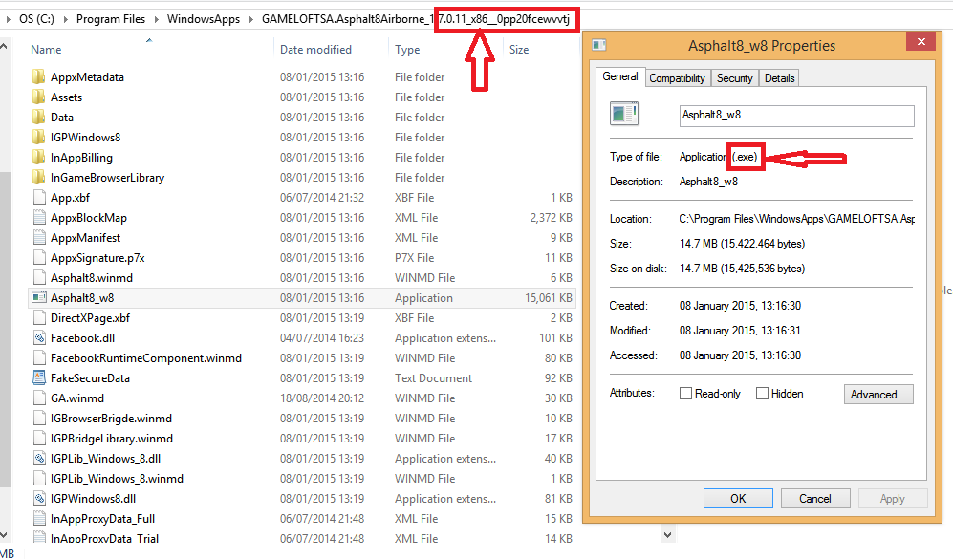Viewport: 953px width, 560px height.
Task: Sort files by the Date modified column
Action: [x=315, y=49]
